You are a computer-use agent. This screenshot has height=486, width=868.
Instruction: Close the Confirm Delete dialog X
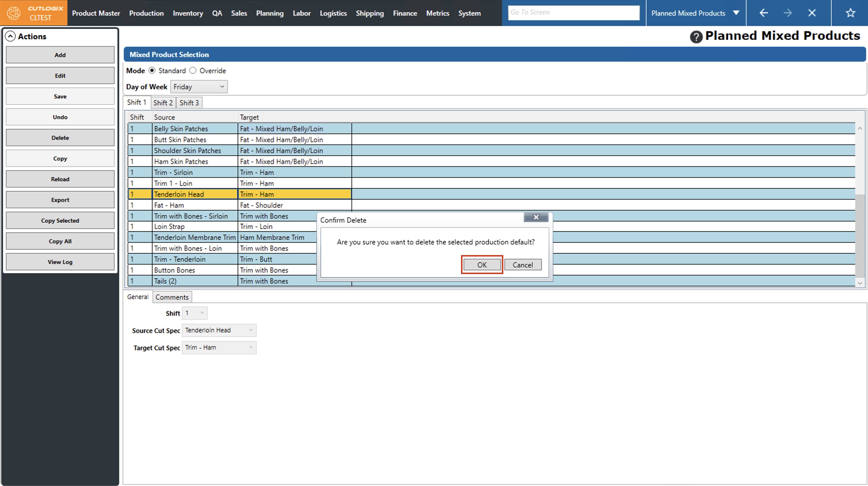click(x=536, y=217)
